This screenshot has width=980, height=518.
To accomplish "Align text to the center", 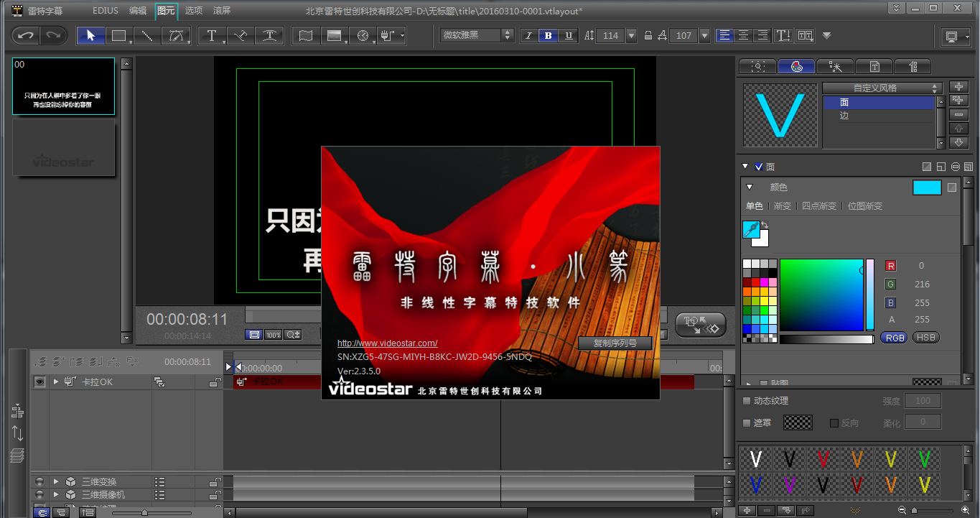I will pyautogui.click(x=744, y=35).
